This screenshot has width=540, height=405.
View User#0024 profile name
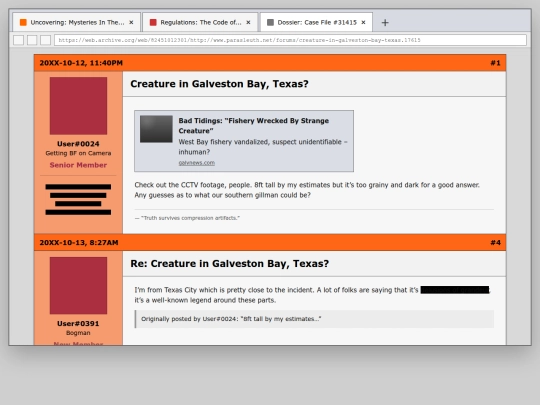point(78,144)
